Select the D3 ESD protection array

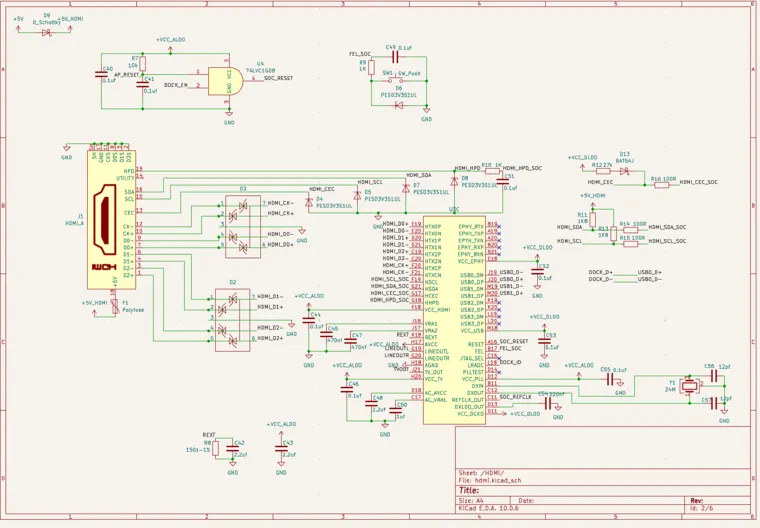click(x=243, y=226)
